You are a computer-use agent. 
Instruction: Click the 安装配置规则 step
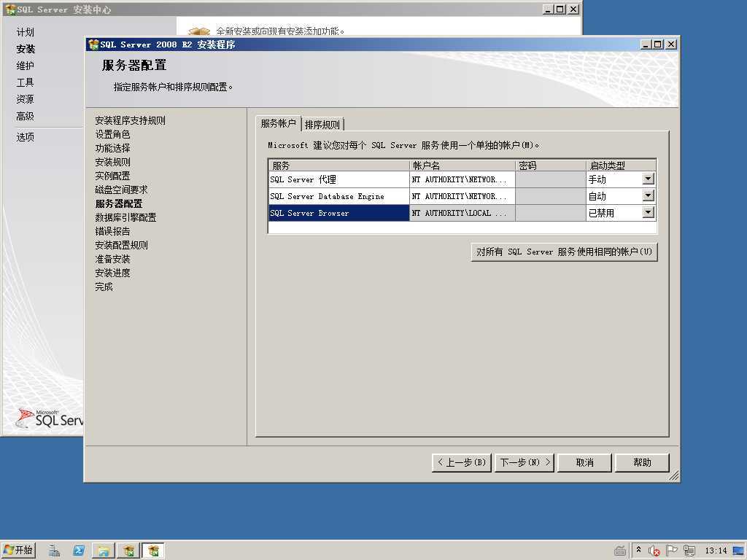point(122,245)
